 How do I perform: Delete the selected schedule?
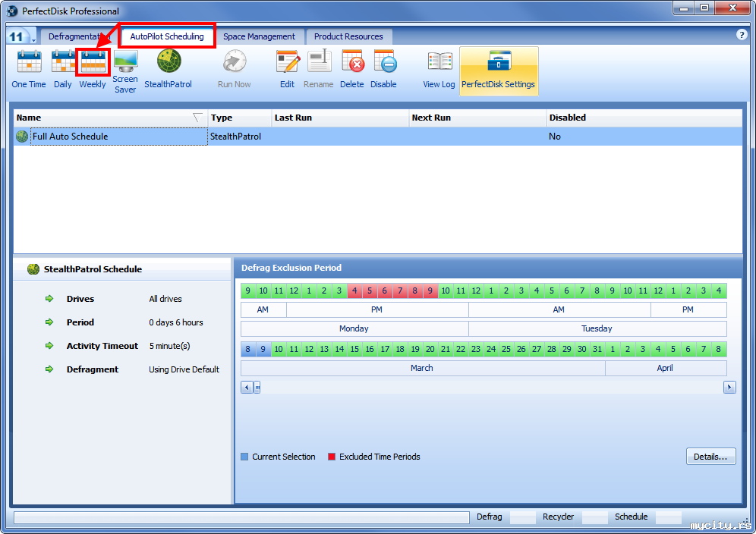352,69
